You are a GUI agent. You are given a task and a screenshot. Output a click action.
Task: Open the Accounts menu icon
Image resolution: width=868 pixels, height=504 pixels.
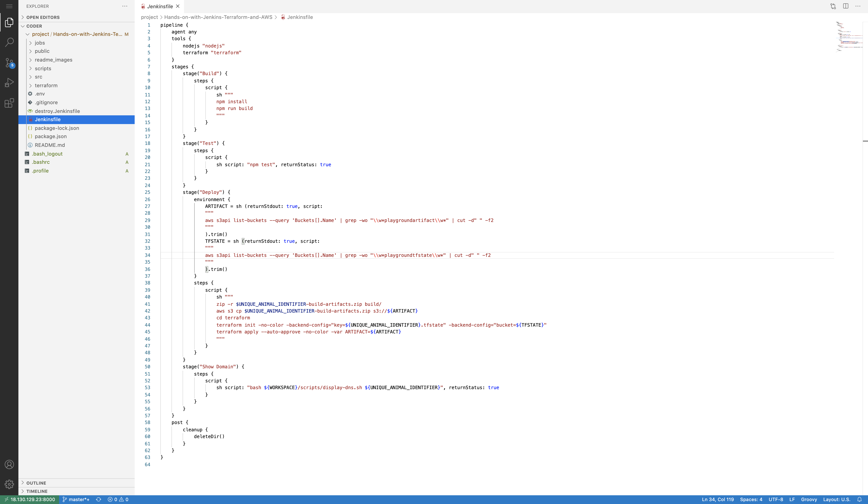click(x=9, y=465)
